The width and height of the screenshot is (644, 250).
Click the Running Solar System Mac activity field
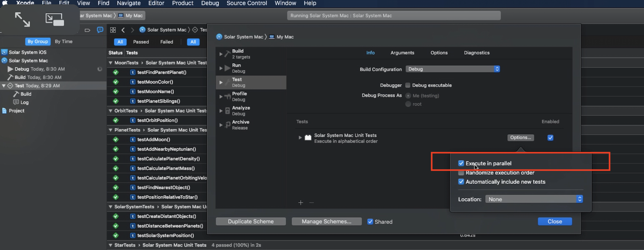pyautogui.click(x=394, y=16)
